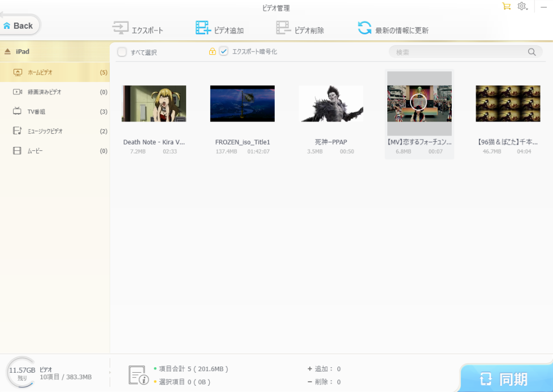The image size is (553, 392).
Task: Select the Death Note video thumbnail
Action: click(154, 103)
